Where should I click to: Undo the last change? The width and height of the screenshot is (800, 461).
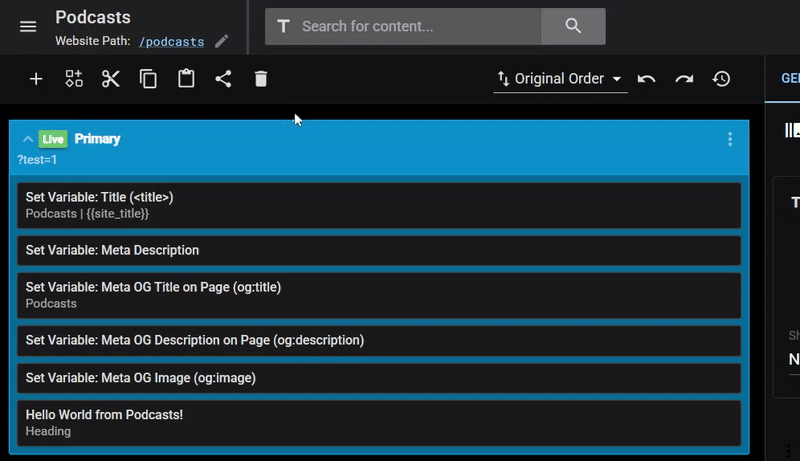(x=647, y=79)
